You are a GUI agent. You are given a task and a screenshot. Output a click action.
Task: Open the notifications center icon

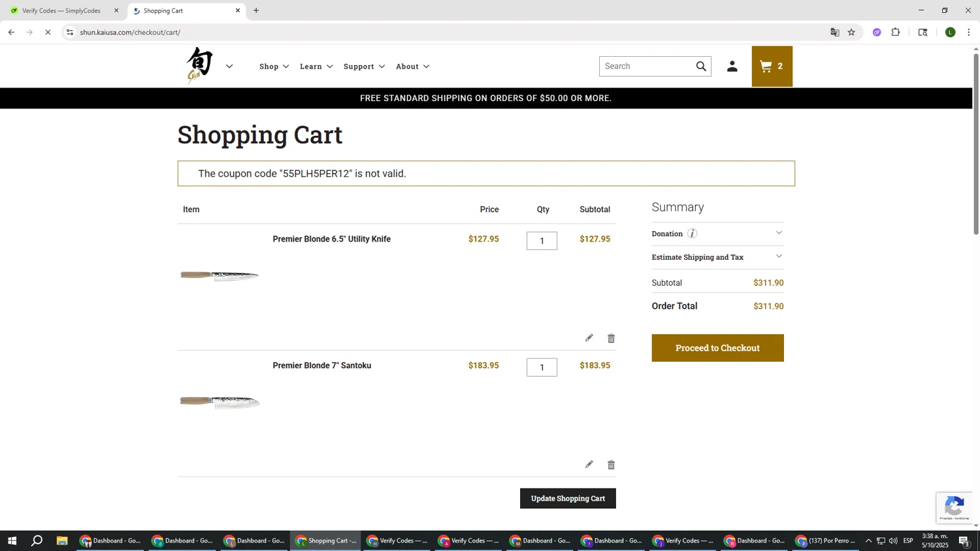[964, 541]
